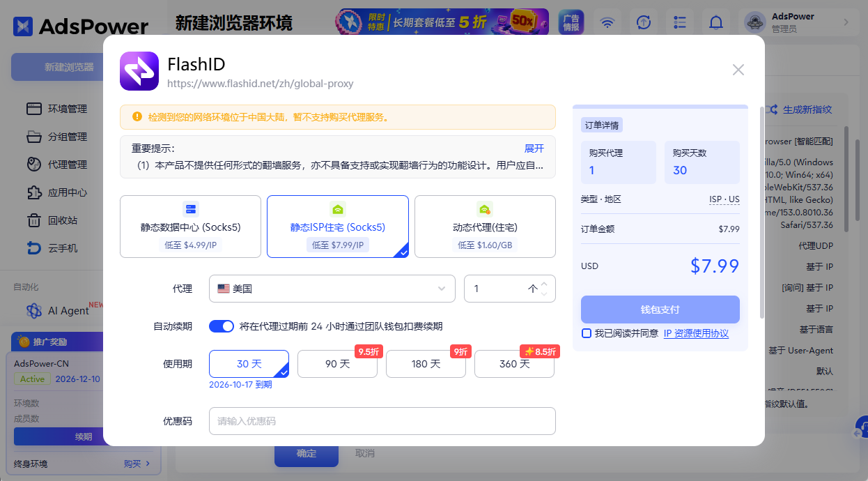Click the ISP residential house icon

[338, 209]
